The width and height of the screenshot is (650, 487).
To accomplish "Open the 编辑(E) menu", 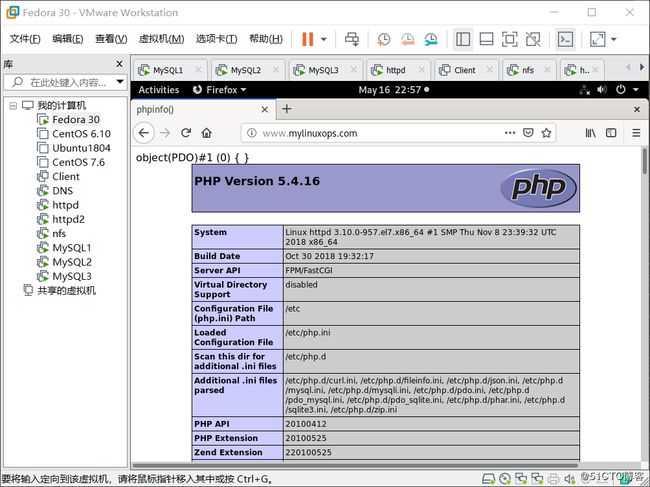I will tap(68, 39).
